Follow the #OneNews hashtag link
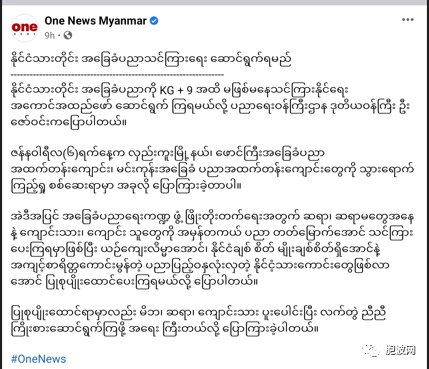This screenshot has width=429, height=369. point(39,359)
